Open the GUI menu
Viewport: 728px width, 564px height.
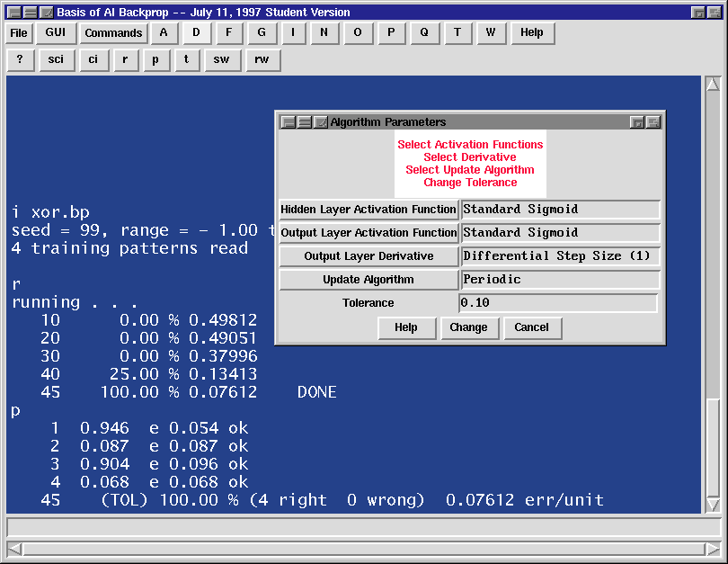click(x=56, y=33)
